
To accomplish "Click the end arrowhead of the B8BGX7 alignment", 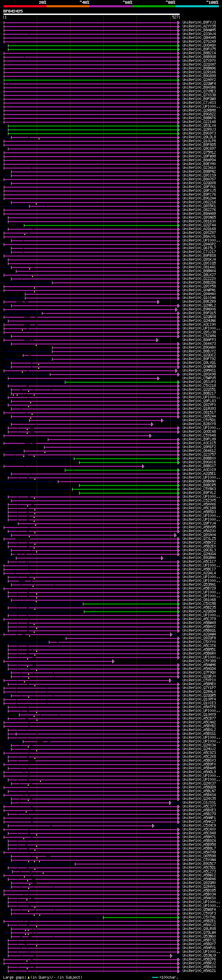I will (x=143, y=466).
